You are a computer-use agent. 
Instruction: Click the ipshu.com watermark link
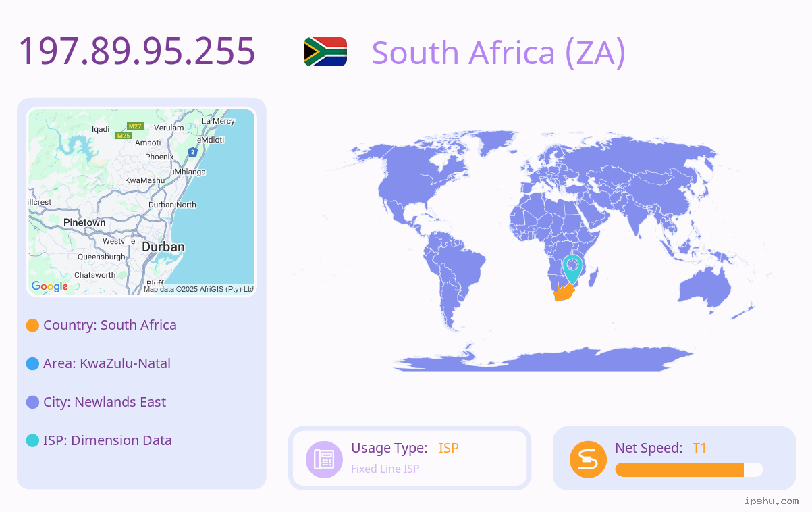772,501
